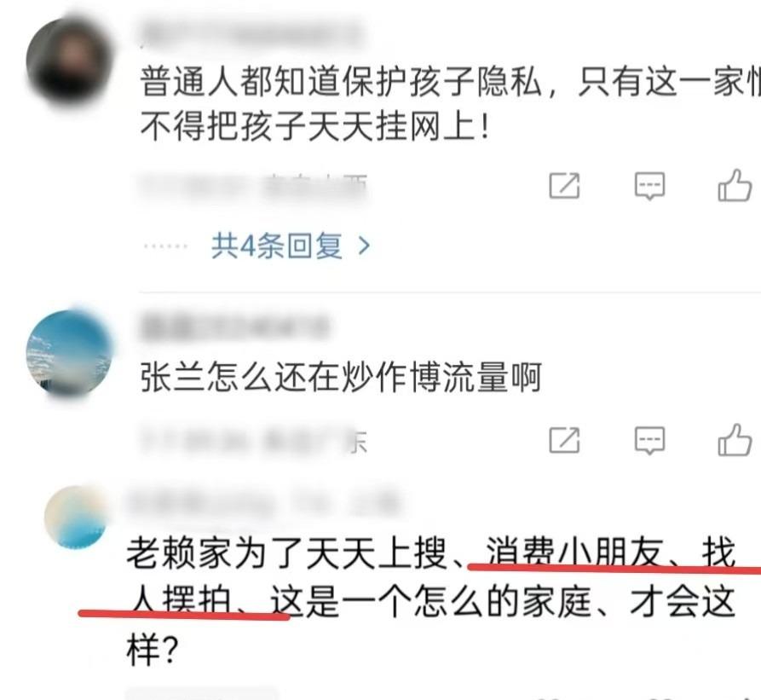Open the blue sky avatar profile
This screenshot has width=761, height=700.
(69, 353)
